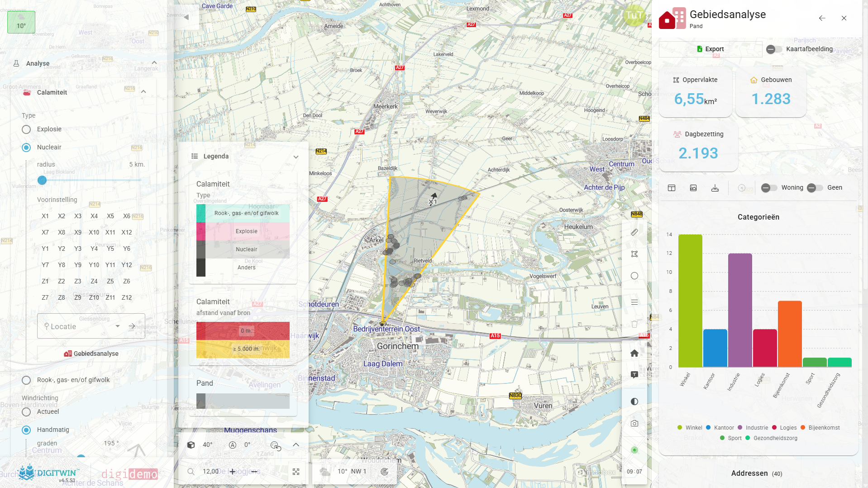Click the fullscreen icon near the zoom controls
868x488 pixels.
pos(296,471)
